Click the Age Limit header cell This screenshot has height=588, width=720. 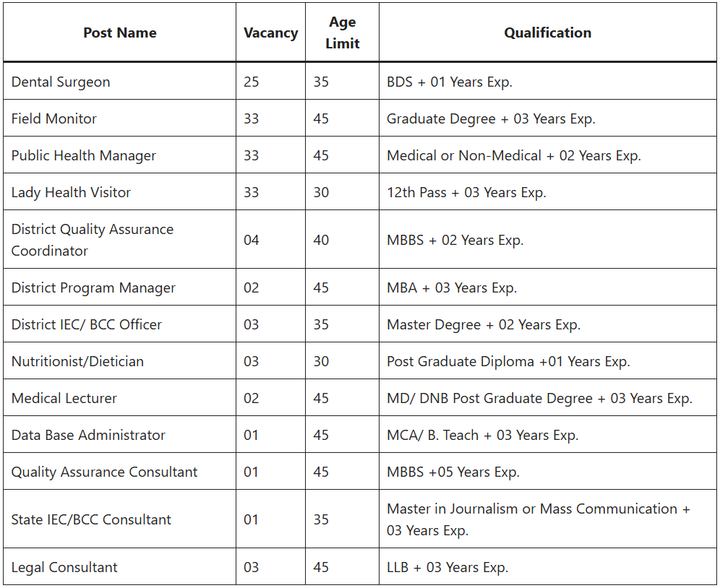coord(342,33)
